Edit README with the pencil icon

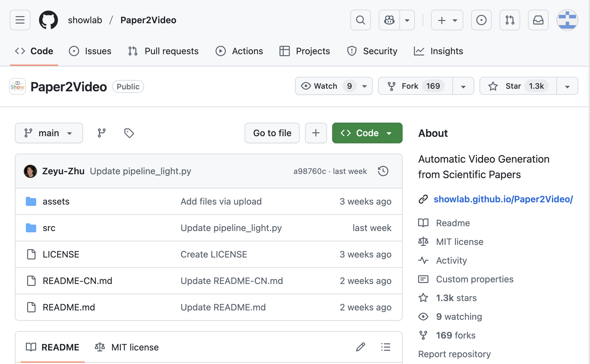click(361, 347)
